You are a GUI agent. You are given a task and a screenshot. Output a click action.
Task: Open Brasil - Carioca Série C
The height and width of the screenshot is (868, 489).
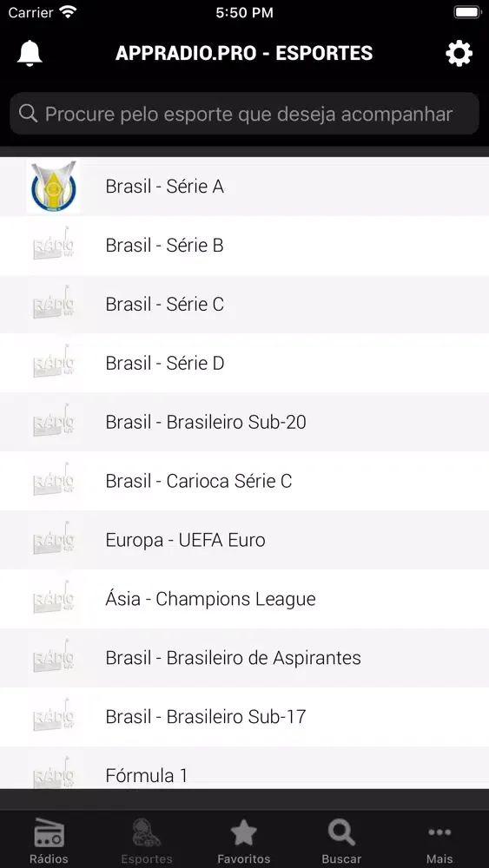point(244,481)
